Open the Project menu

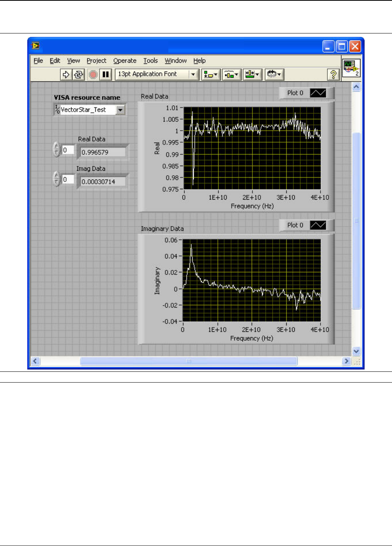(96, 60)
